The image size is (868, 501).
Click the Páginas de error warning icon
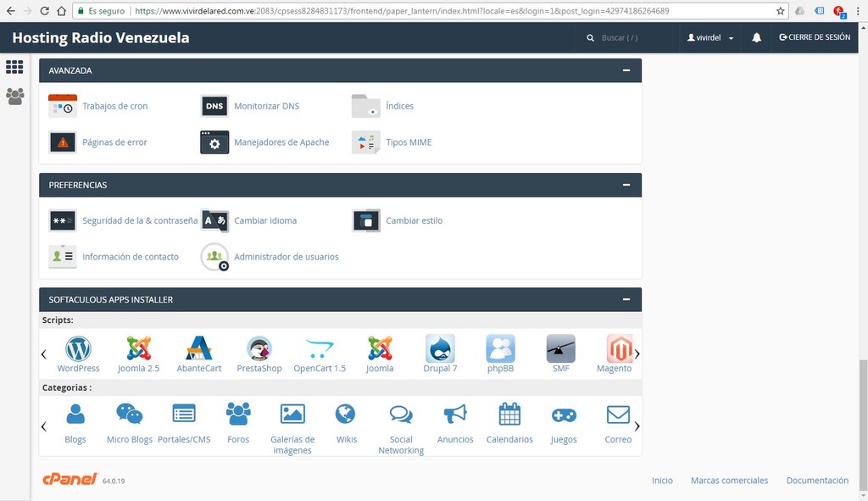pyautogui.click(x=63, y=142)
